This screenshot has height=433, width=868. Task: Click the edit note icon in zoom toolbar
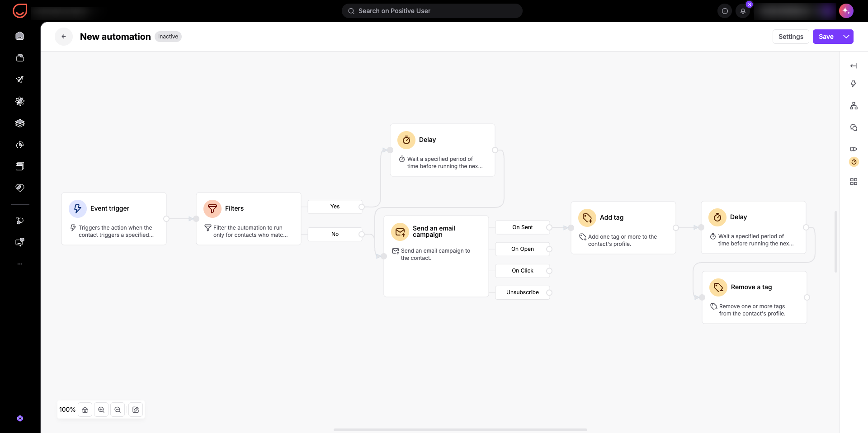tap(136, 409)
